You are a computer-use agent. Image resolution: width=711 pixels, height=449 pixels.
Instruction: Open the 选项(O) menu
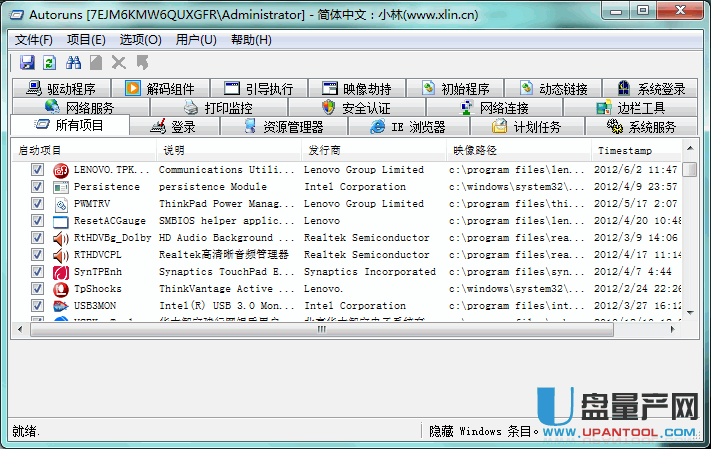point(140,40)
